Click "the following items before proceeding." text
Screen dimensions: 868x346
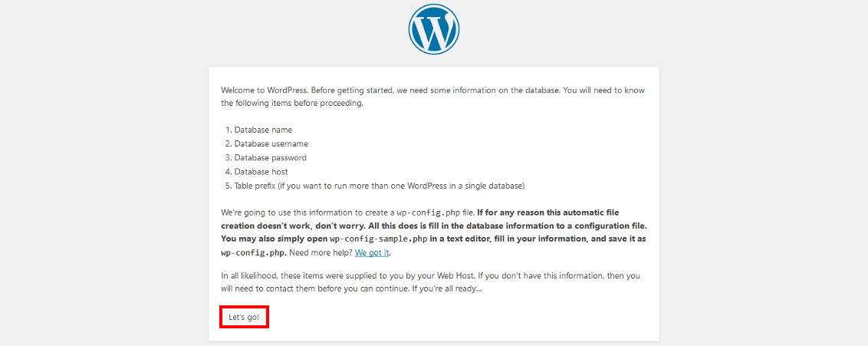coord(292,103)
